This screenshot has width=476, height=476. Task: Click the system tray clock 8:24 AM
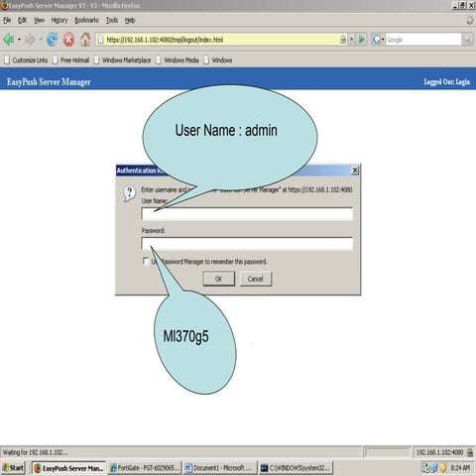(x=460, y=468)
